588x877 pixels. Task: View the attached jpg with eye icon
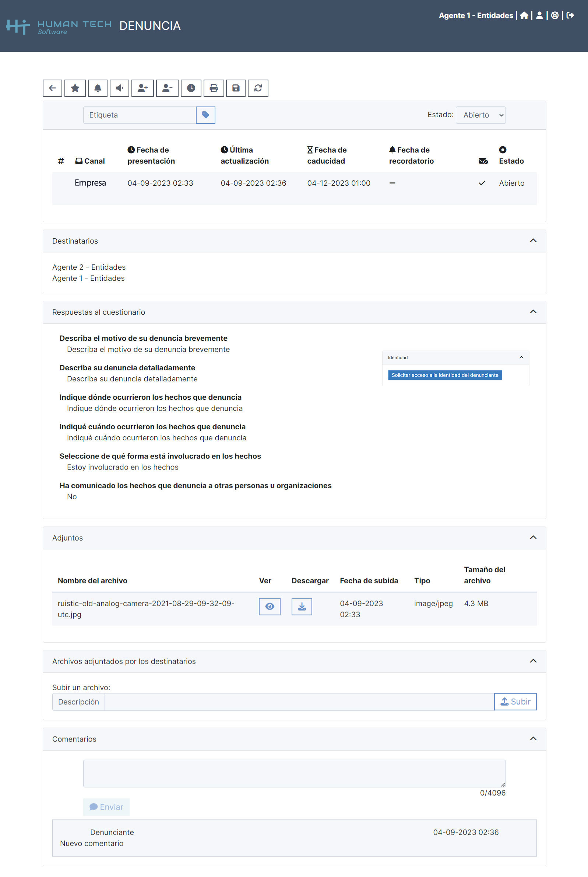pyautogui.click(x=269, y=607)
